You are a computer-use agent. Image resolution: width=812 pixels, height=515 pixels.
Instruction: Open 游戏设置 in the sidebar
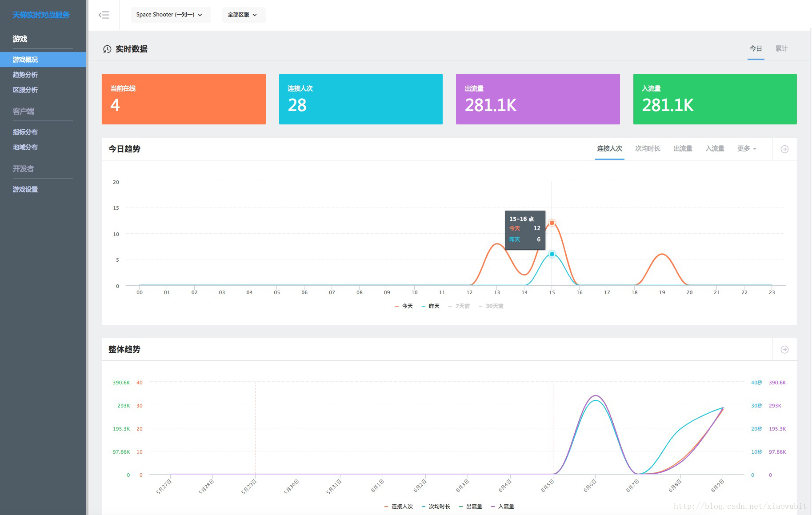click(25, 189)
